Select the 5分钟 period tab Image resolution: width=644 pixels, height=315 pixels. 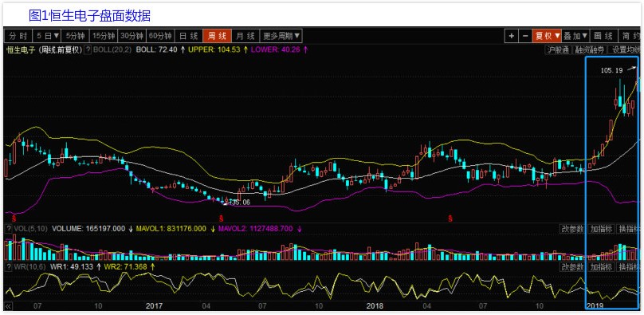[76, 36]
